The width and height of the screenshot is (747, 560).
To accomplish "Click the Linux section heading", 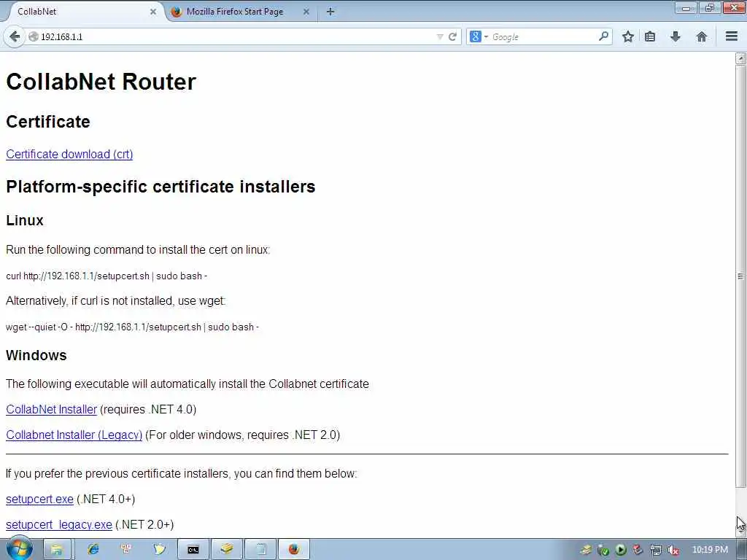I will click(x=25, y=220).
